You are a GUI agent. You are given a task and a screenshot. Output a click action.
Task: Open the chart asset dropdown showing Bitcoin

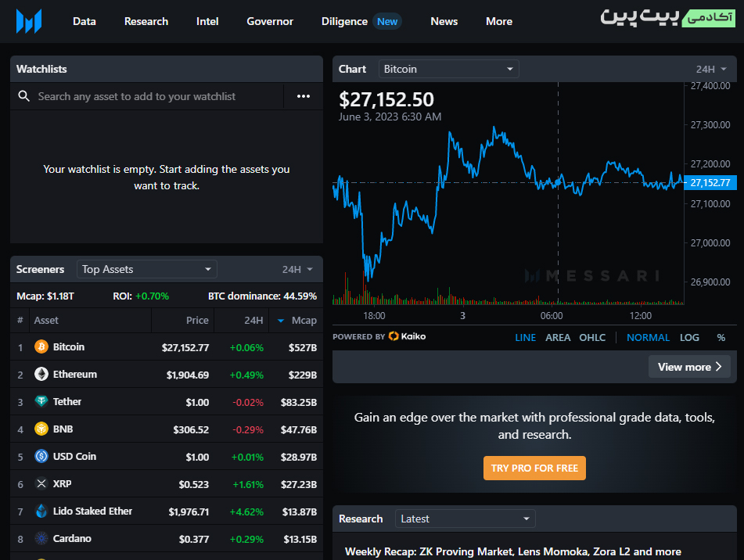coord(448,70)
